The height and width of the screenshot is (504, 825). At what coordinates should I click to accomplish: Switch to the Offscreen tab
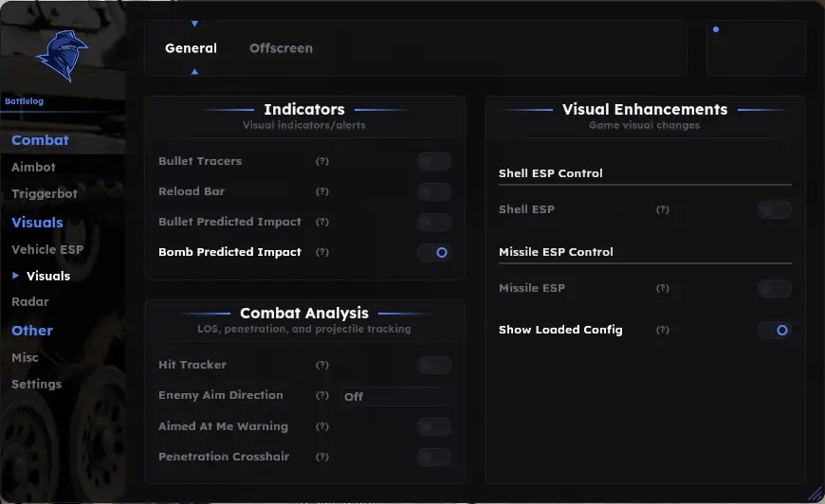click(281, 48)
